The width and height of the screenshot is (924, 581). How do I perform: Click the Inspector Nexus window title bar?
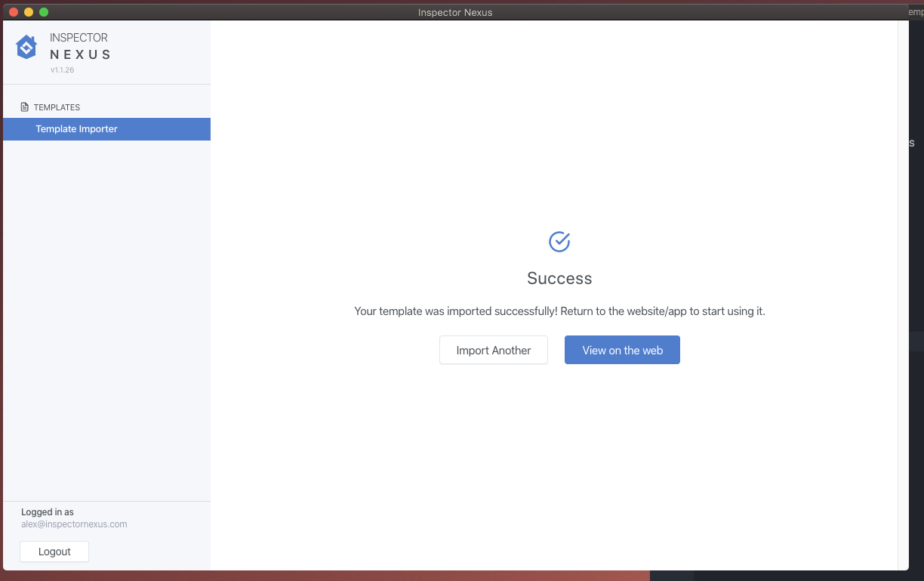click(455, 12)
